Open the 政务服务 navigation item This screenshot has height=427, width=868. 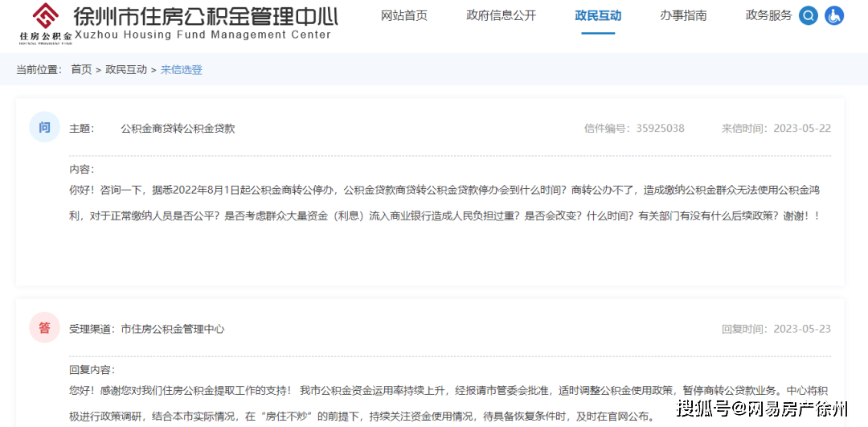coord(768,15)
